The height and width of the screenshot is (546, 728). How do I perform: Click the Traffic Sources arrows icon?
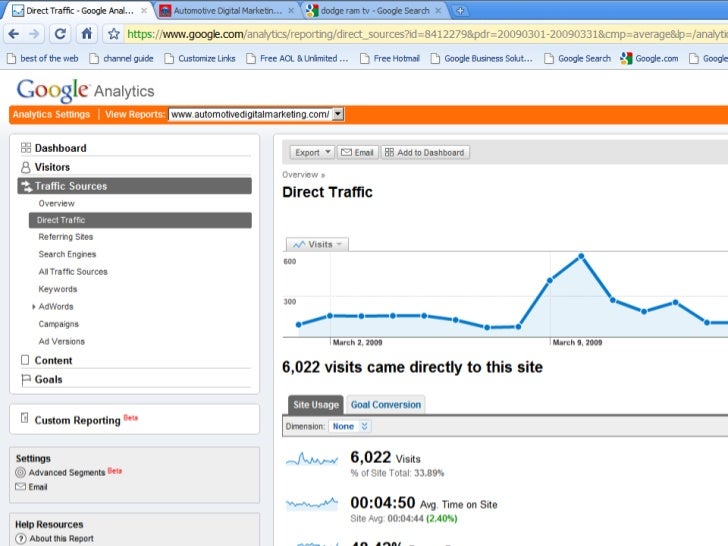click(x=26, y=186)
